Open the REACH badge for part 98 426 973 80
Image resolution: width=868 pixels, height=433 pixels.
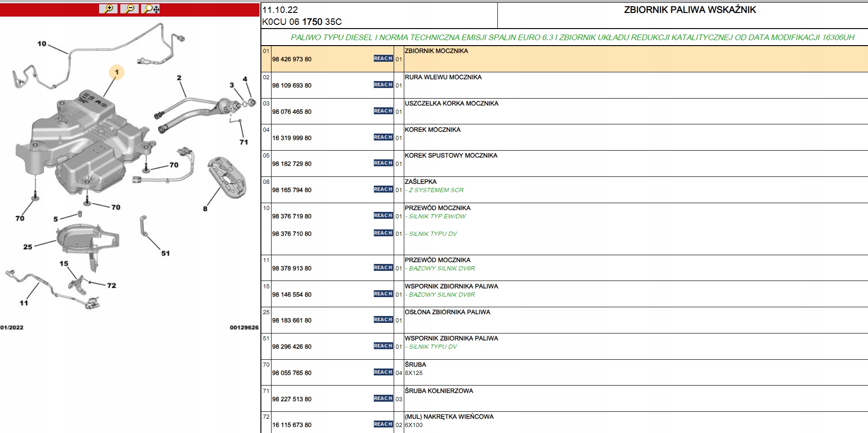click(383, 59)
